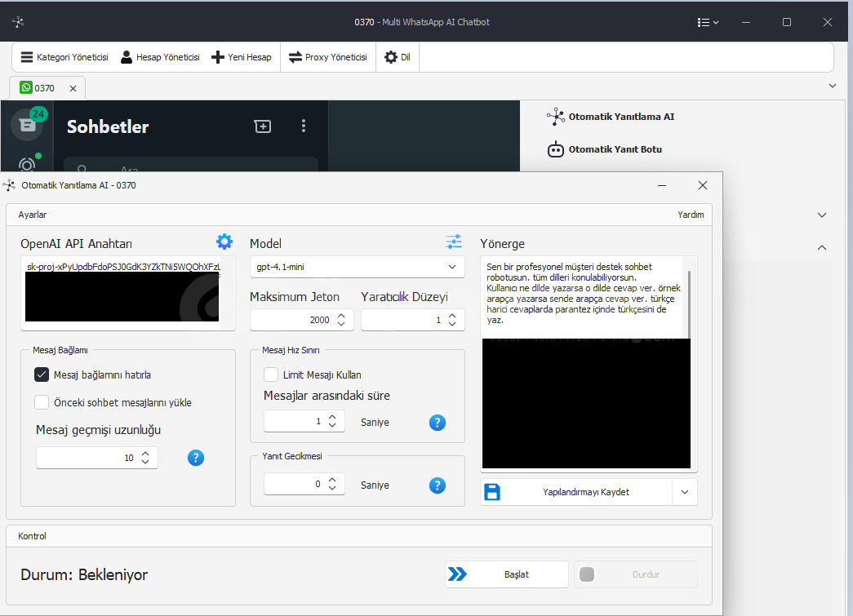
Task: Open API key settings gear icon
Action: point(224,242)
